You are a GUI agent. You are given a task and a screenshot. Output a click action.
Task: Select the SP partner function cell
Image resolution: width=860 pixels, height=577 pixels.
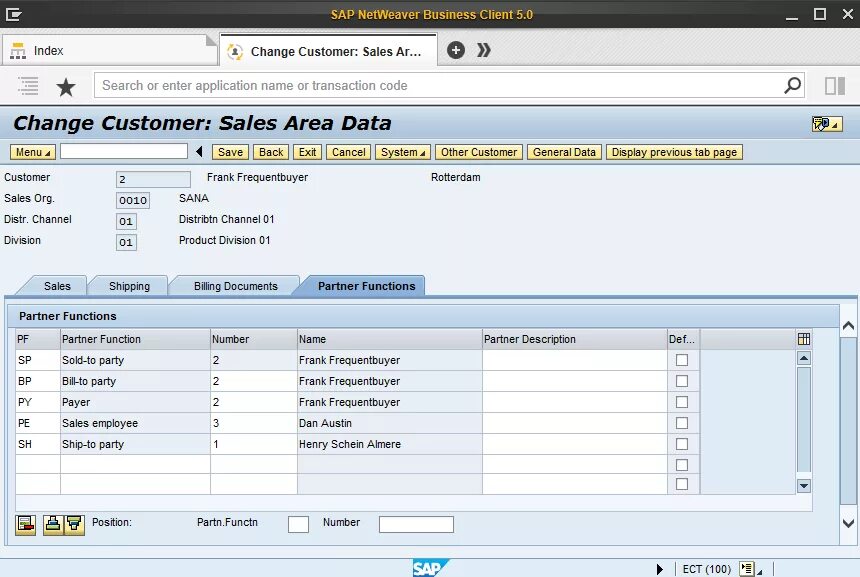(x=38, y=360)
